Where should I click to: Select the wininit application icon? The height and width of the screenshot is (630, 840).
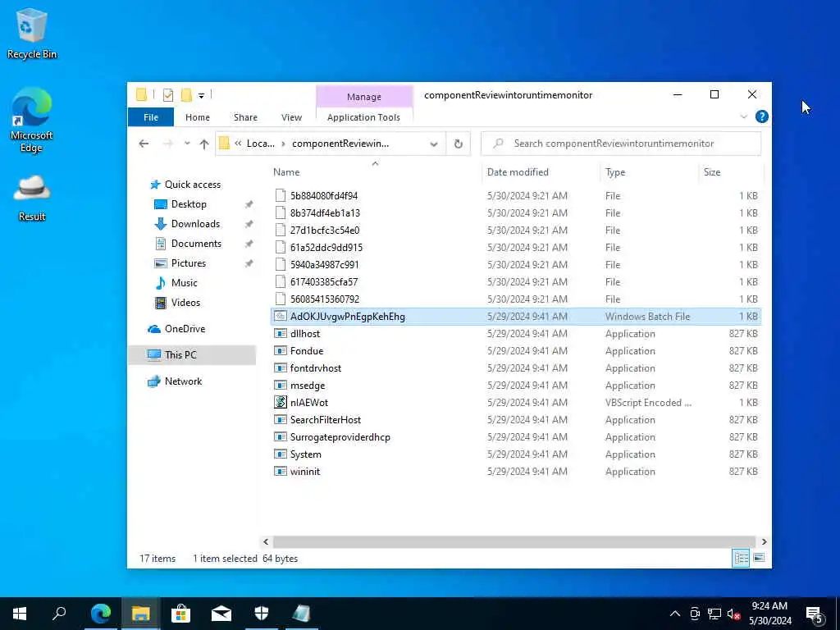[281, 472]
